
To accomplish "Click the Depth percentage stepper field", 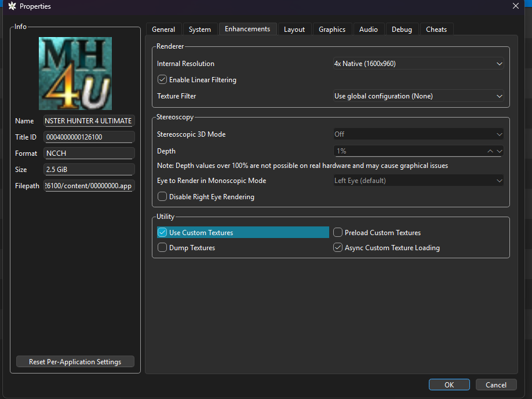I will tap(409, 151).
